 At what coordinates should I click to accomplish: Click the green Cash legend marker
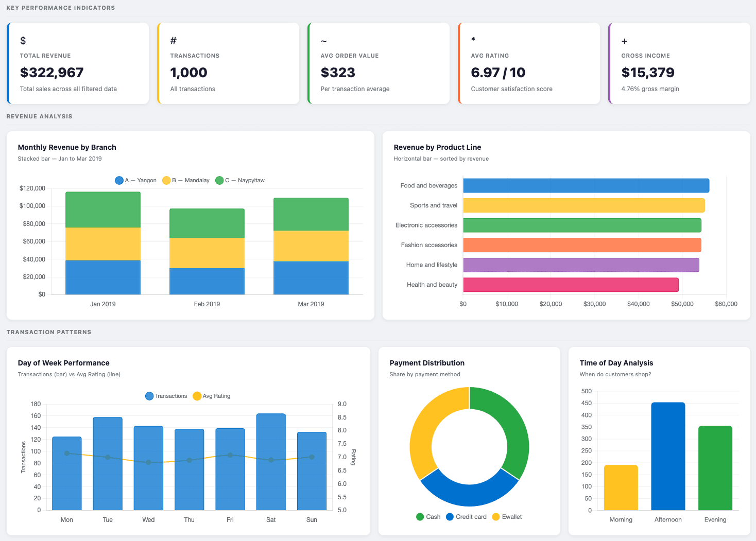click(x=420, y=516)
